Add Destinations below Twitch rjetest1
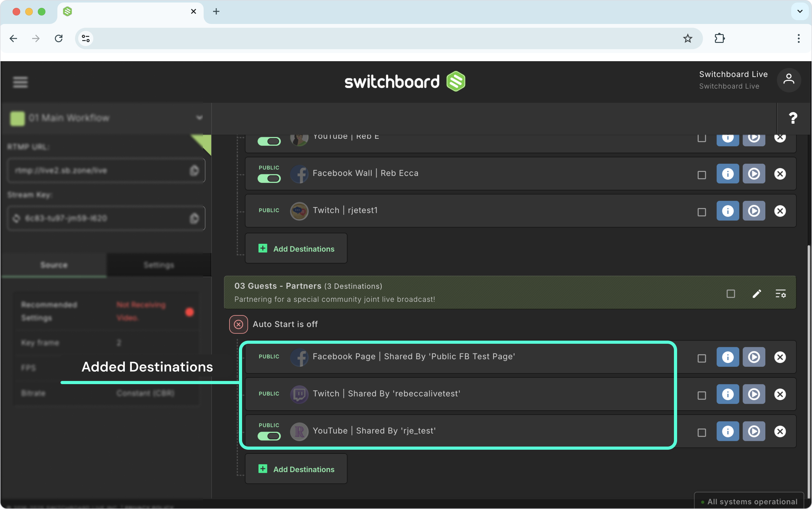This screenshot has width=812, height=509. [296, 249]
